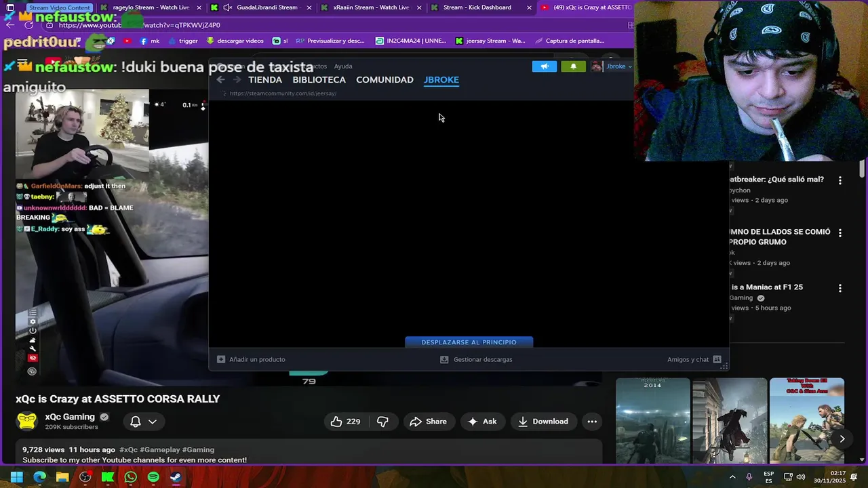Open the 'jeersay Stream' bookmark

pyautogui.click(x=490, y=41)
